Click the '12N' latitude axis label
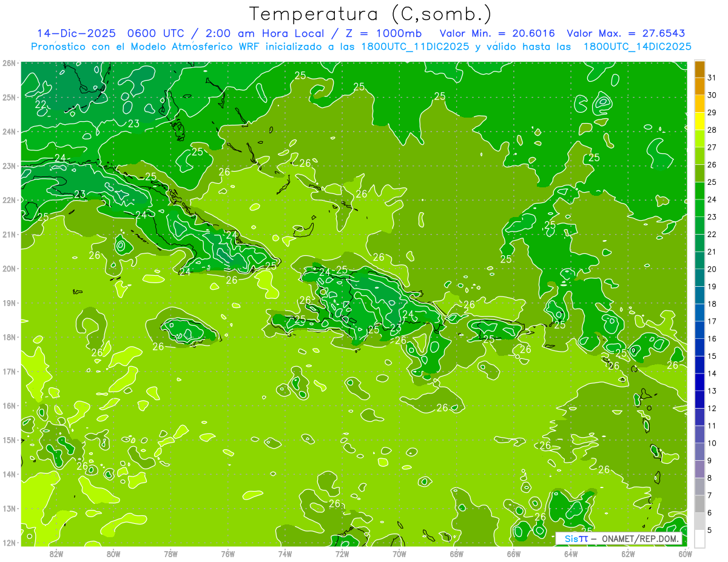The image size is (728, 562). pyautogui.click(x=9, y=543)
